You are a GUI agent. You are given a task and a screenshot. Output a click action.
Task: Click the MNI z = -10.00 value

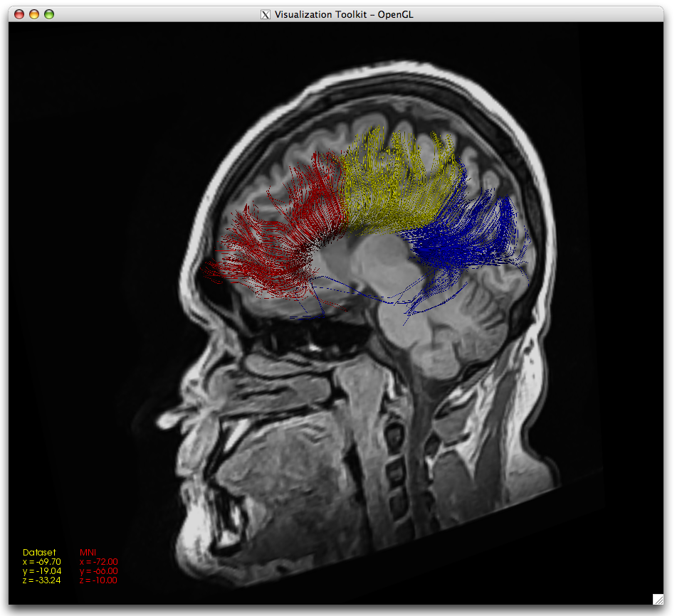coord(99,580)
